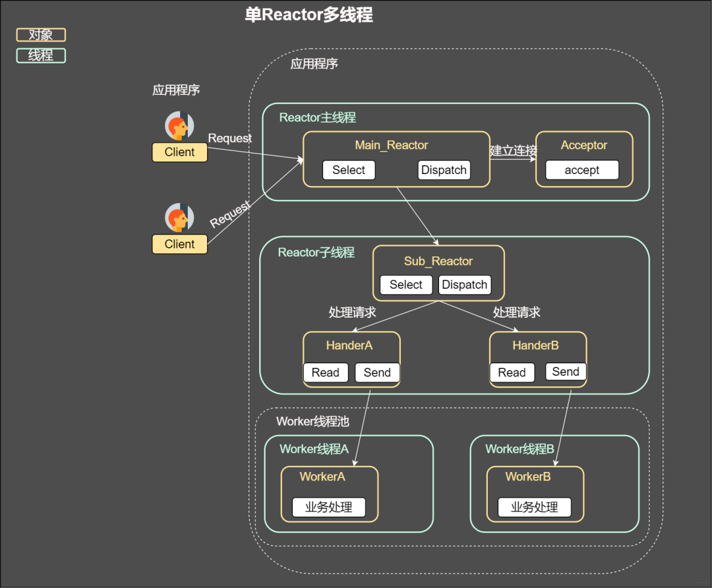The height and width of the screenshot is (588, 712).
Task: Click the Select box in Main_Reactor
Action: [x=349, y=170]
